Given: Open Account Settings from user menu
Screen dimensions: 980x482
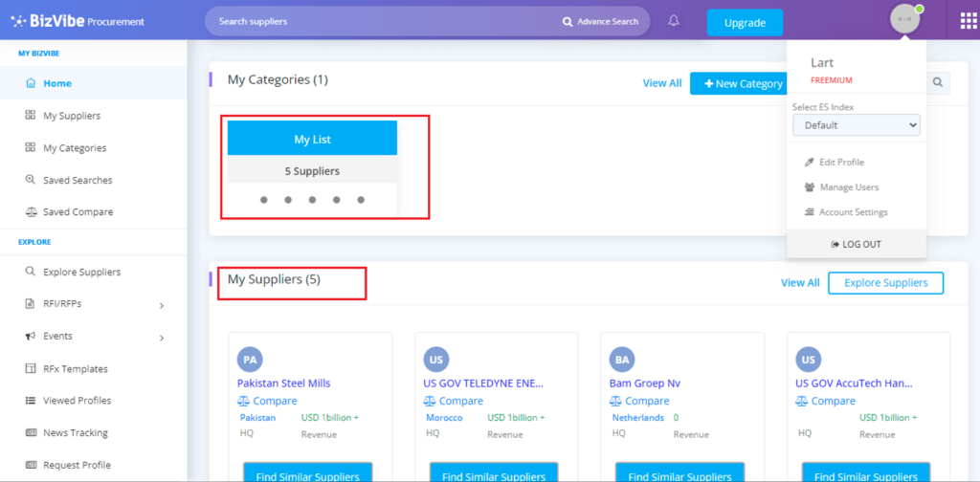Looking at the screenshot, I should click(853, 212).
